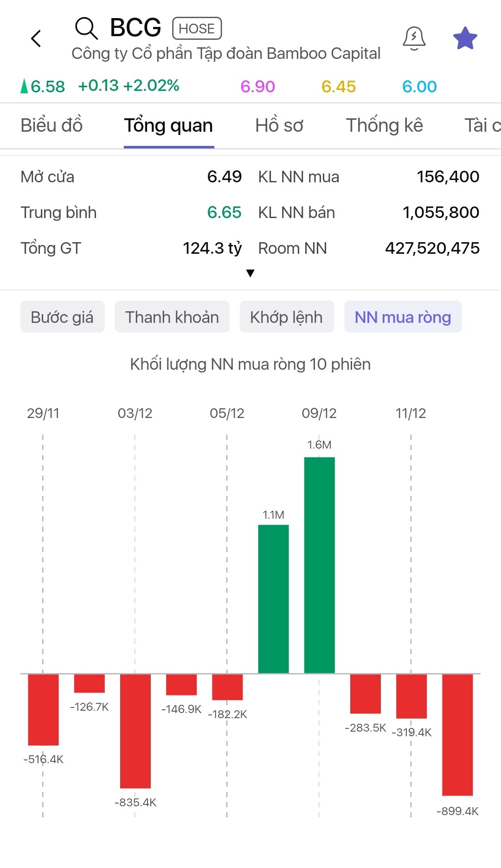
Task: Tap the green 1.6M bar
Action: [319, 565]
